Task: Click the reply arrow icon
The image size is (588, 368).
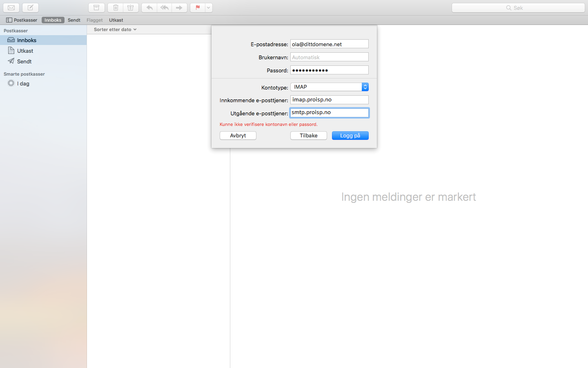Action: pyautogui.click(x=149, y=8)
